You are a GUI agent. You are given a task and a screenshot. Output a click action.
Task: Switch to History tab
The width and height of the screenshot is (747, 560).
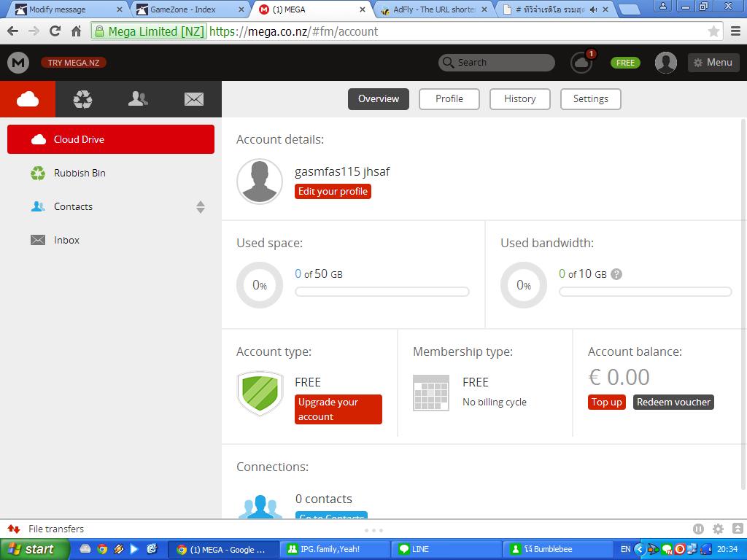[519, 99]
